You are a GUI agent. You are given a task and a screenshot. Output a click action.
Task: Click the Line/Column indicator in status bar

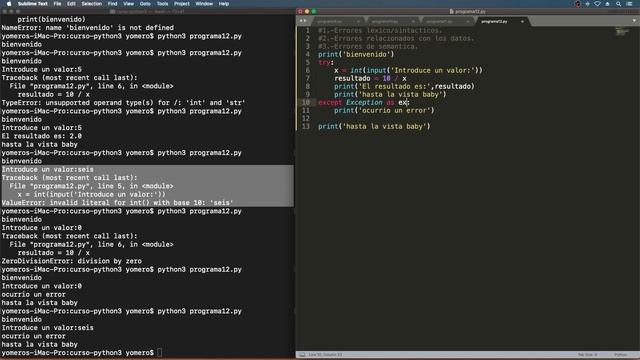tap(325, 355)
